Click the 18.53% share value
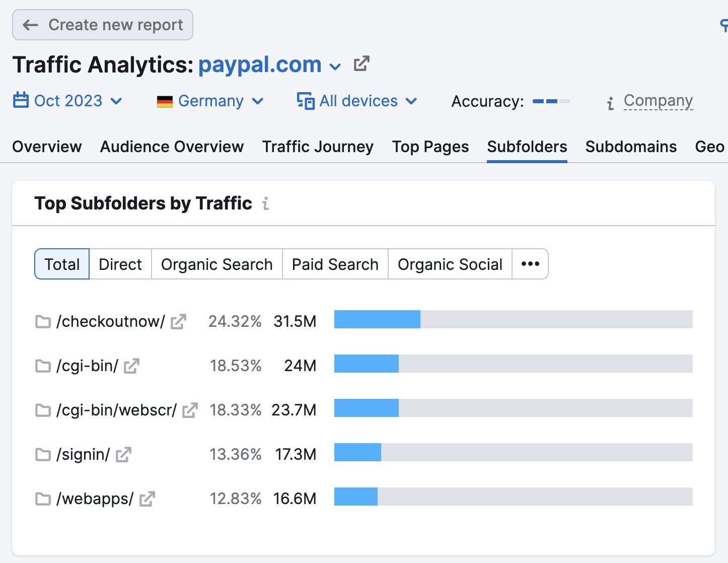The image size is (728, 563). [x=236, y=366]
